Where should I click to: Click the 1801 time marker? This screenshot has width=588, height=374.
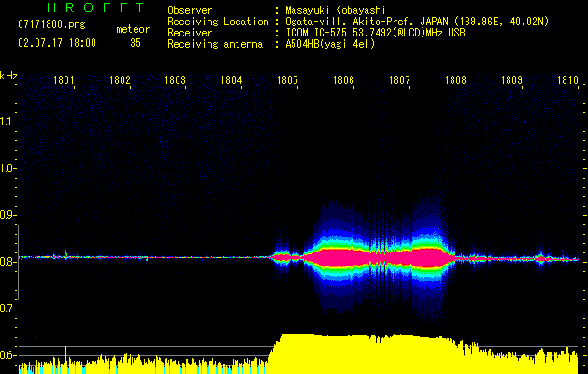64,80
